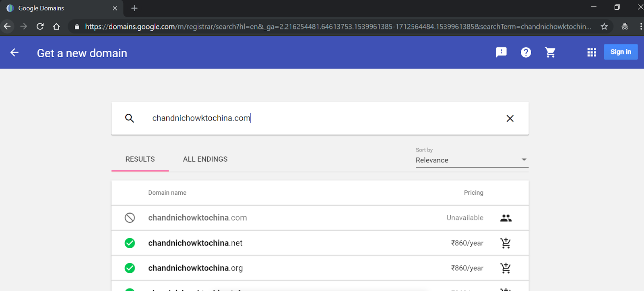Click the magnifier search icon in the search box
The height and width of the screenshot is (291, 644).
click(x=130, y=118)
